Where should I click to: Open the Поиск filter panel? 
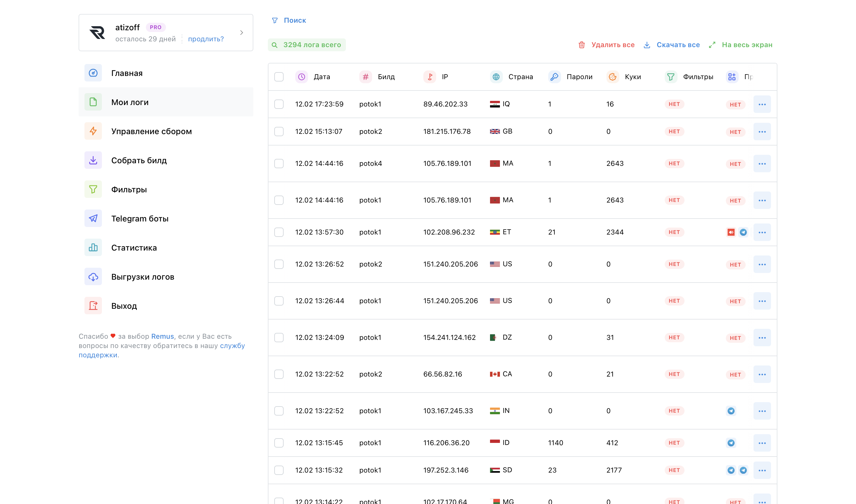tap(289, 20)
